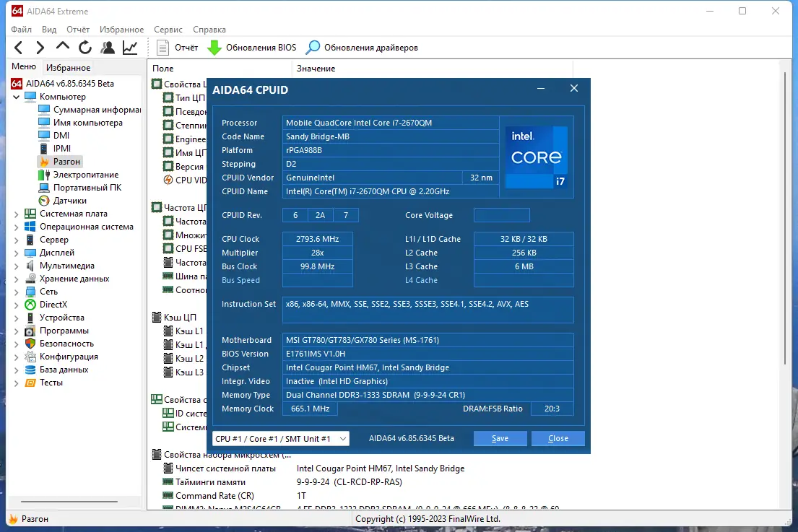This screenshot has height=532, width=798.
Task: Open CPU core selection dropdown
Action: click(x=280, y=438)
